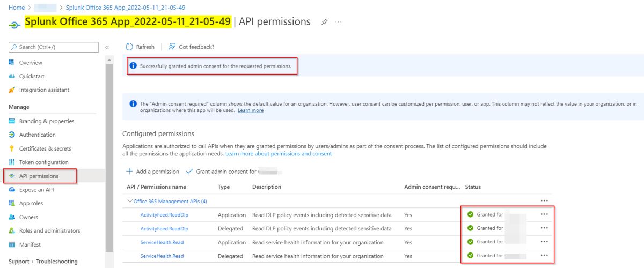Click the Grant admin consent button

pyautogui.click(x=234, y=172)
